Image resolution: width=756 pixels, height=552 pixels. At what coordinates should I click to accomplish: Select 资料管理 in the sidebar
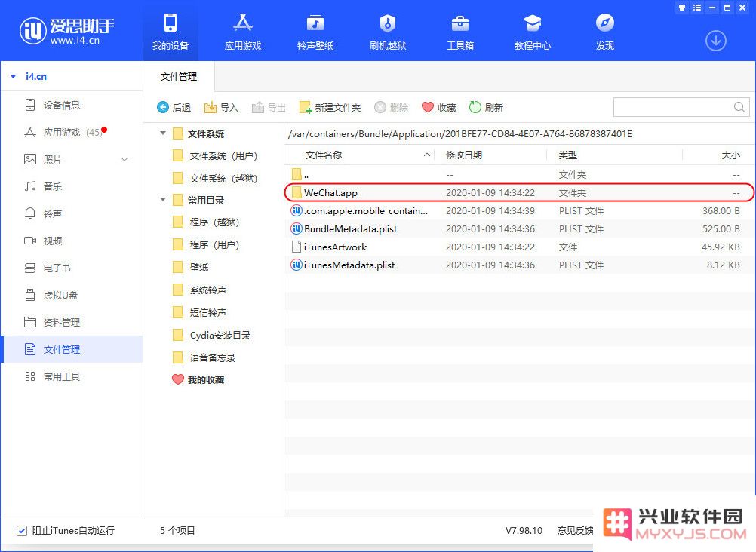coord(72,322)
